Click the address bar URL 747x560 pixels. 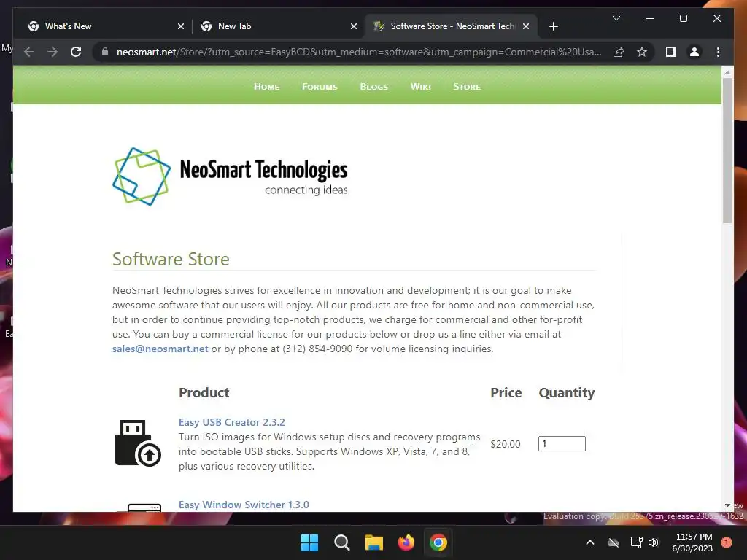point(358,52)
